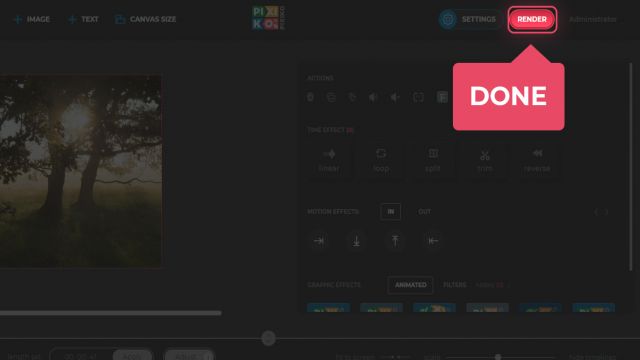The width and height of the screenshot is (640, 360).
Task: Apply the reverse time effect
Action: click(x=537, y=160)
